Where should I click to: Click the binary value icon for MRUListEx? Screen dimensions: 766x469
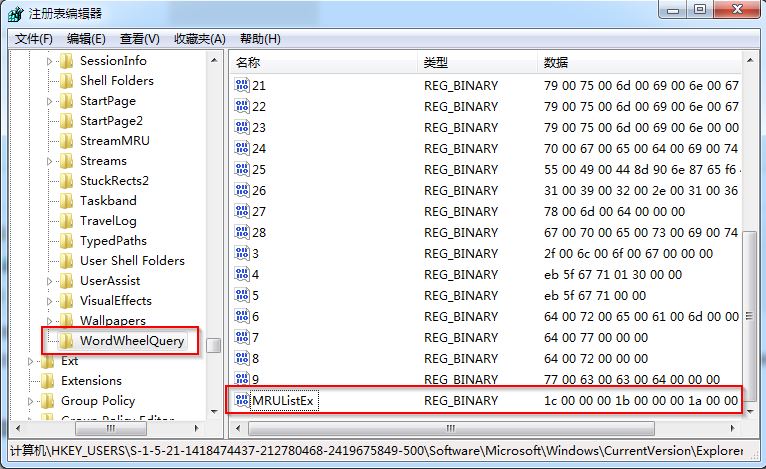click(241, 400)
